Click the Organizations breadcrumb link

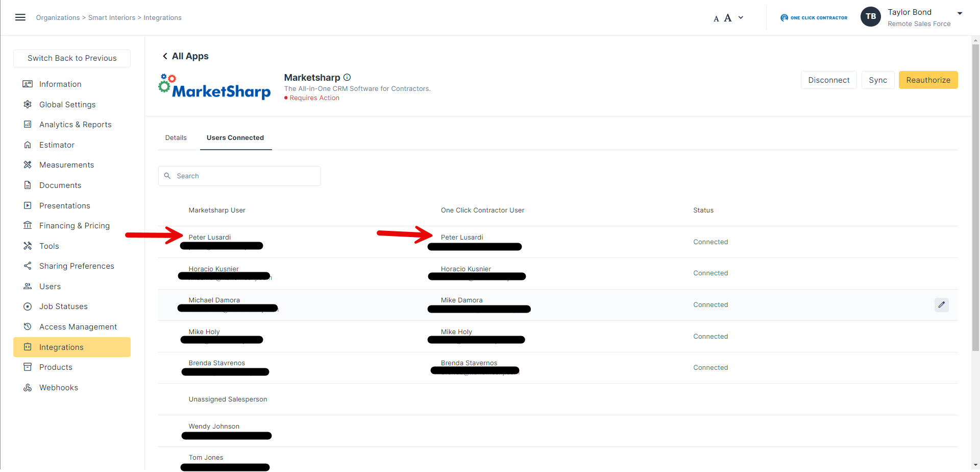click(x=58, y=17)
